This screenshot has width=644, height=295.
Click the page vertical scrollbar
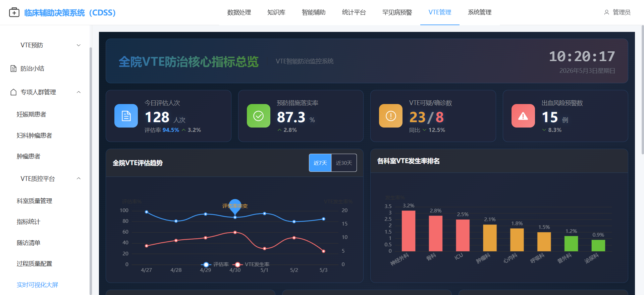(x=642, y=91)
